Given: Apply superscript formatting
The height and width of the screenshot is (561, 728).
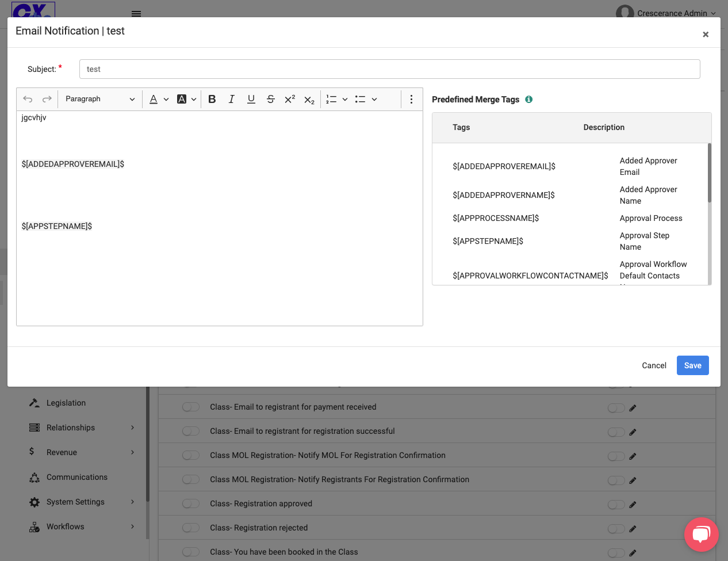Looking at the screenshot, I should click(290, 99).
